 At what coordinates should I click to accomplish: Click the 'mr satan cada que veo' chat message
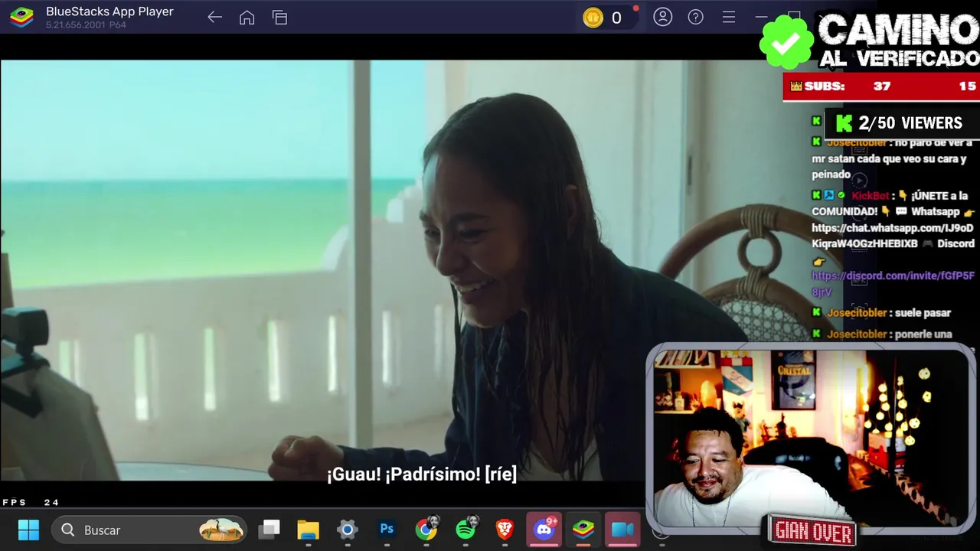tap(892, 158)
